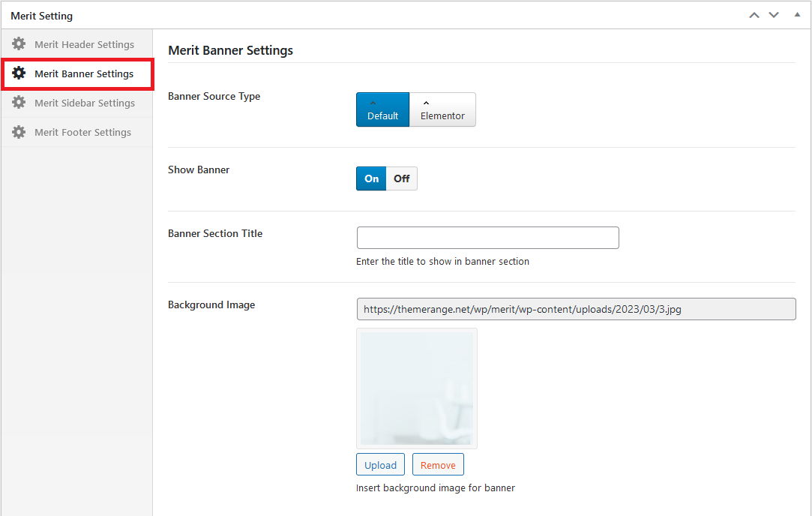
Task: Select the Merit Banner Settings tab
Action: [84, 73]
